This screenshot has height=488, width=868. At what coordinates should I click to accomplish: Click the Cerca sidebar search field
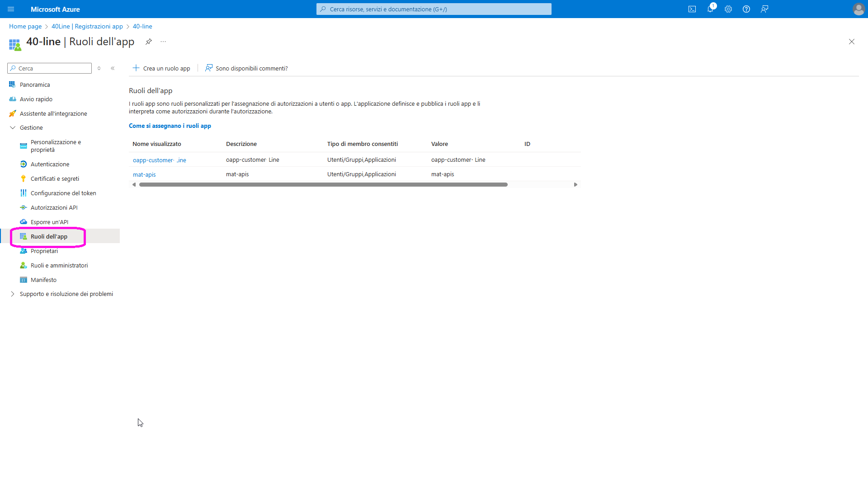coord(52,68)
